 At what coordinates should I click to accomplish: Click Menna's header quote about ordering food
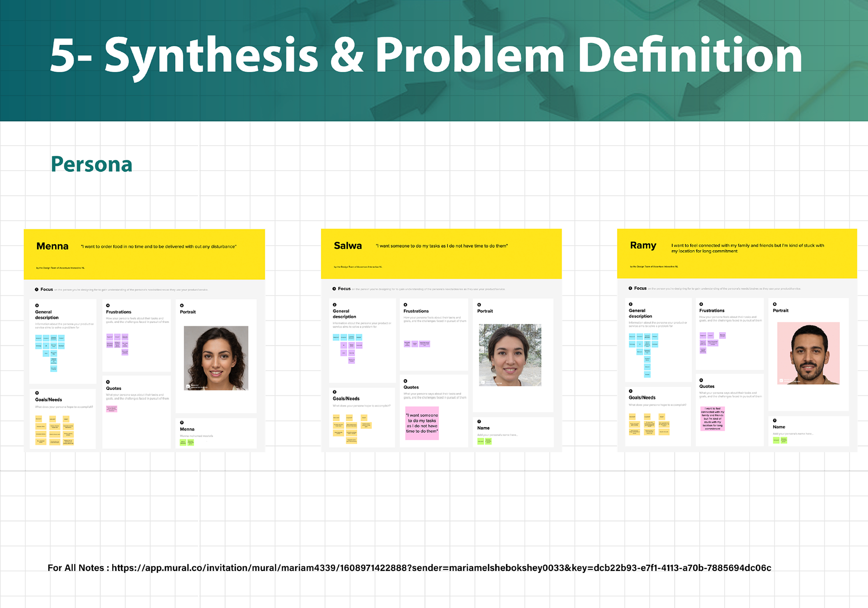coord(159,247)
